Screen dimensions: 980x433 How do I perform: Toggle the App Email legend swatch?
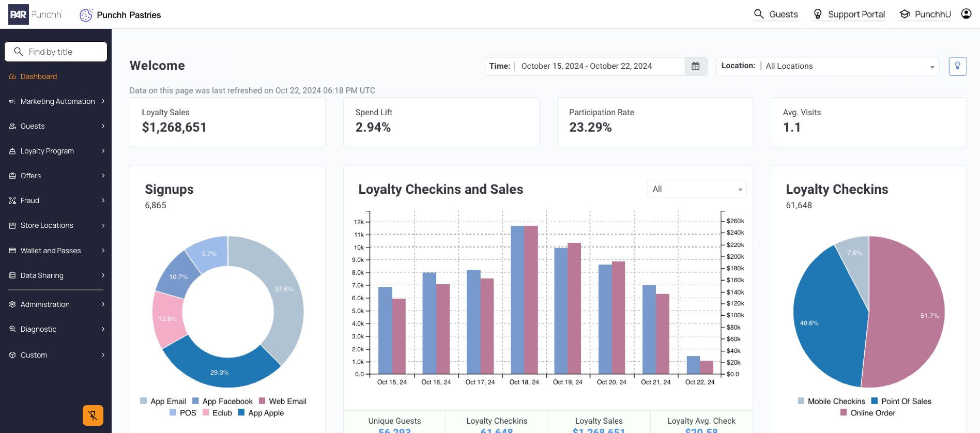144,401
